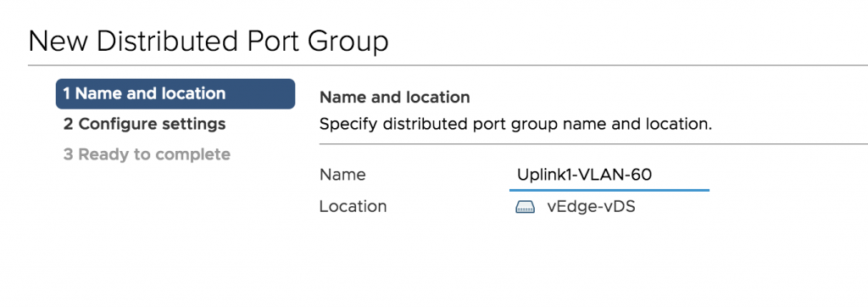868x307 pixels.
Task: Click the vEdge-vDS location value
Action: (x=591, y=207)
